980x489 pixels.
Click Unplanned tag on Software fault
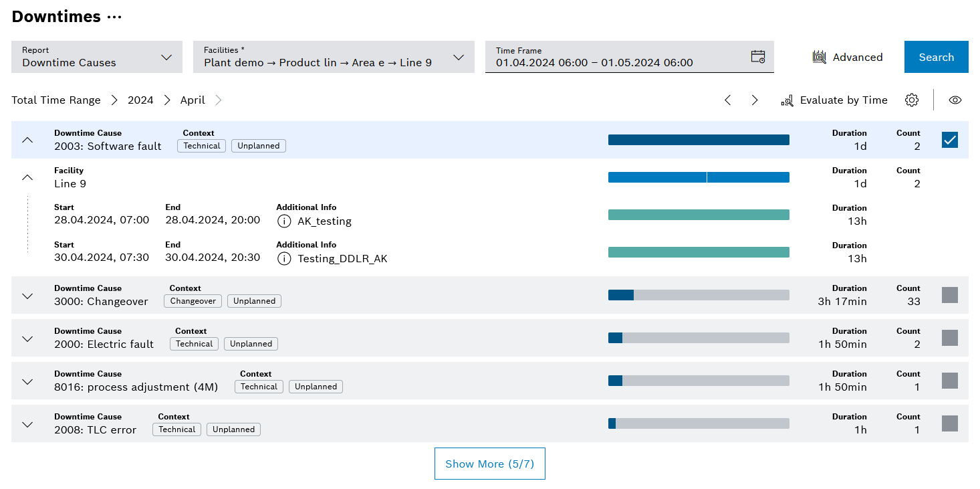[259, 146]
